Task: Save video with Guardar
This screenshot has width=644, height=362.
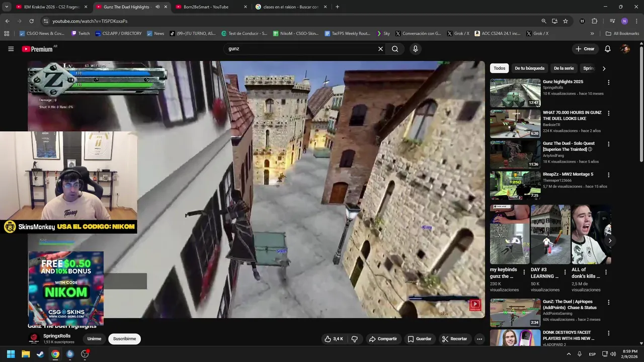Action: pos(420,339)
